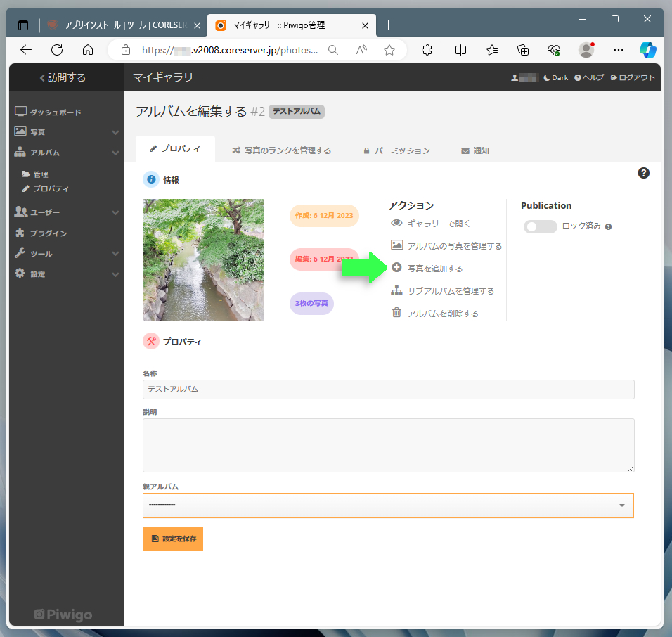Image resolution: width=672 pixels, height=637 pixels.
Task: Open the parent album dropdown
Action: pos(388,505)
